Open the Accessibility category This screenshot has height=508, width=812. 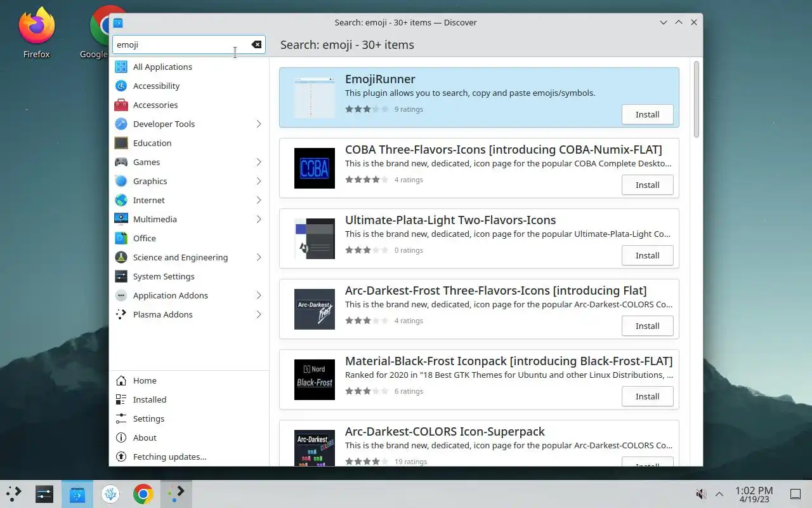click(189, 86)
